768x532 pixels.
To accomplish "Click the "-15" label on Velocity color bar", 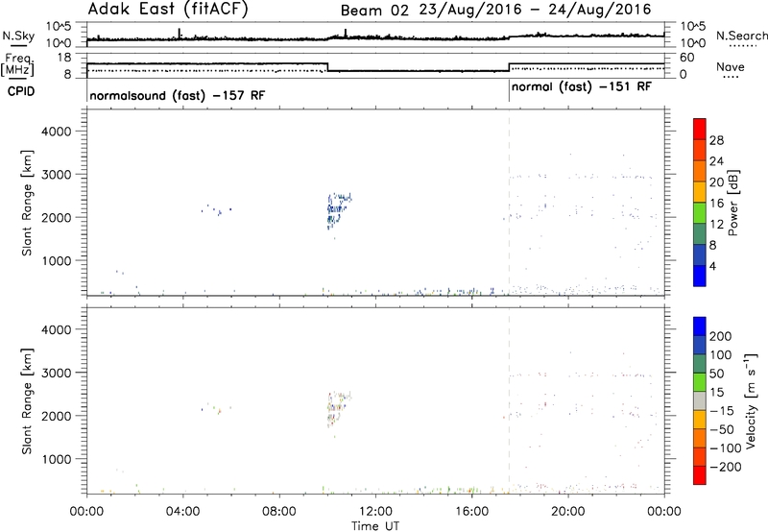I will click(x=722, y=410).
